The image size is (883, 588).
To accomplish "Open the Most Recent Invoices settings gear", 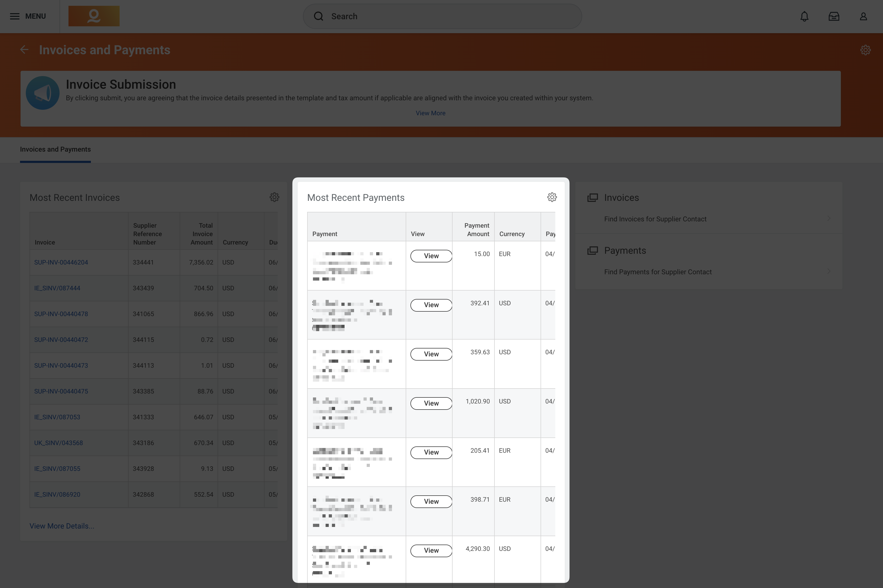I will (x=274, y=197).
